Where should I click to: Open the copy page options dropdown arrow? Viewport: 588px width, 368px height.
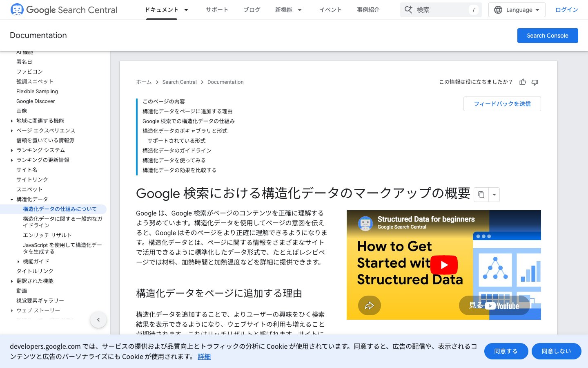(x=494, y=195)
